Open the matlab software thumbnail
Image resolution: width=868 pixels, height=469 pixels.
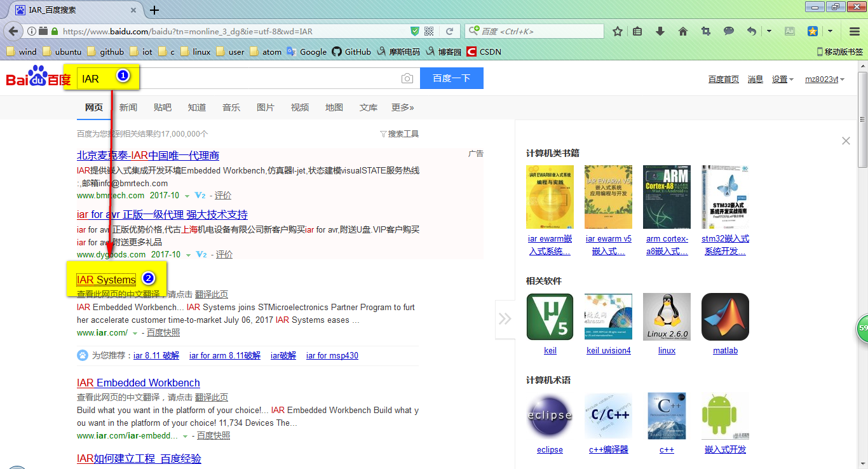click(725, 316)
